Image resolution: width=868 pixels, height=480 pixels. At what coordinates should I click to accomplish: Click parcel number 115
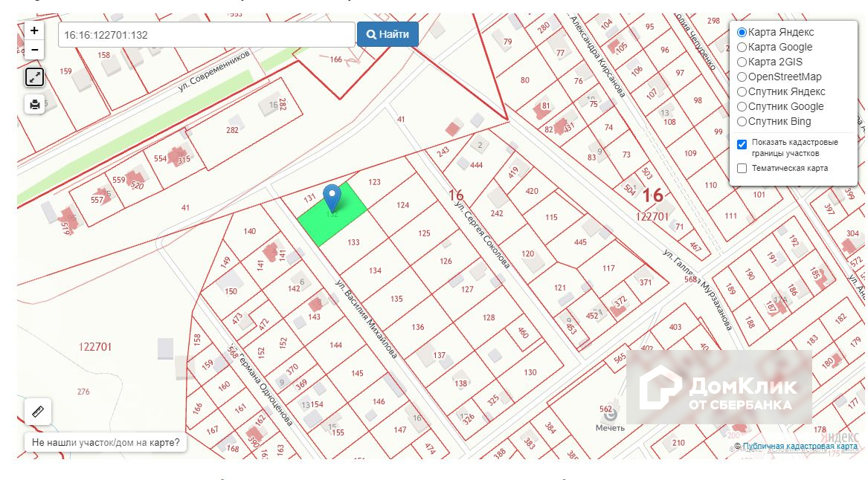coord(551,217)
